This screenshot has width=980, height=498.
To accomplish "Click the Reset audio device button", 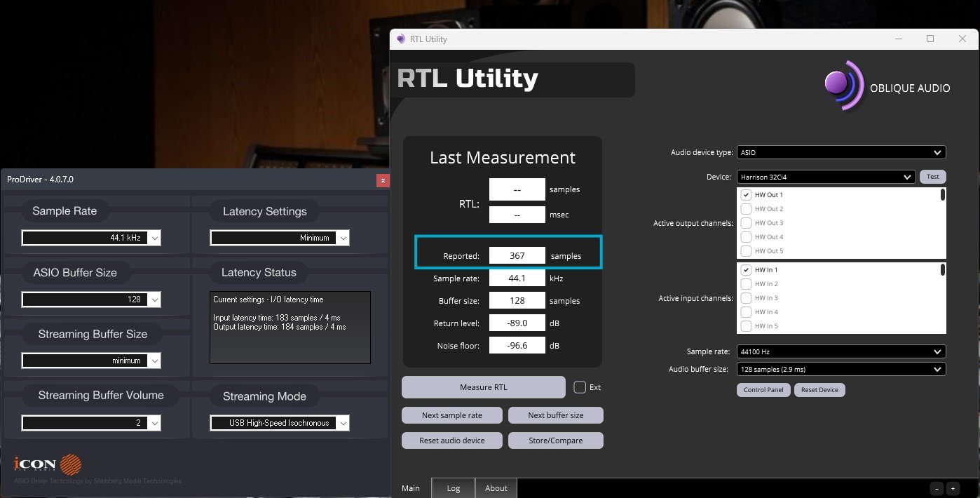I will [x=452, y=440].
